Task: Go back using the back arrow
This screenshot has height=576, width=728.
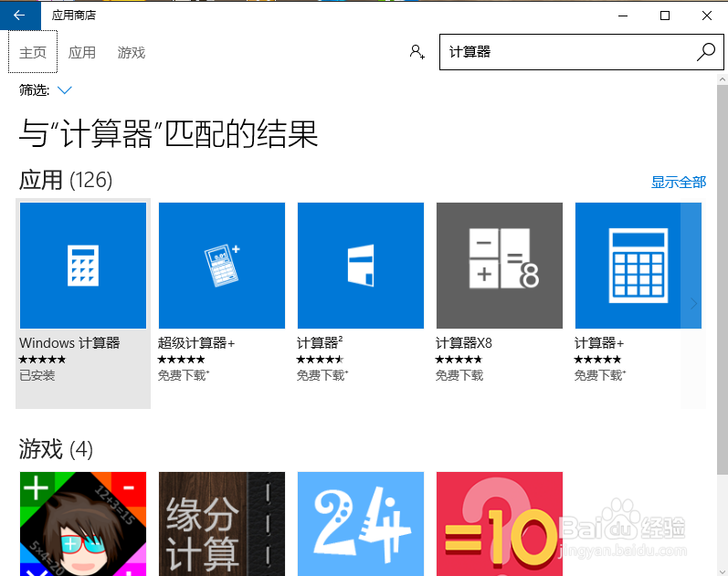Action: pyautogui.click(x=20, y=16)
